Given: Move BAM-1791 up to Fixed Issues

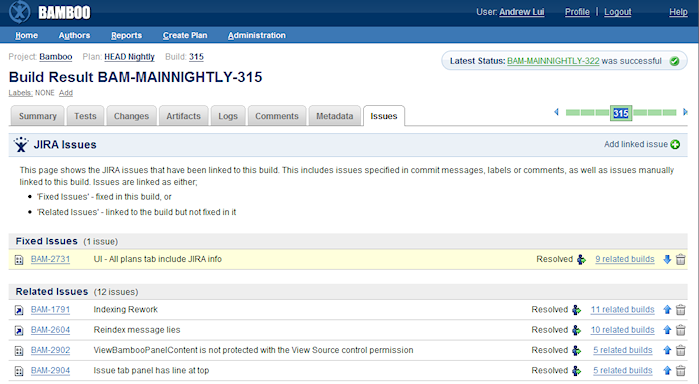Looking at the screenshot, I should pos(667,310).
